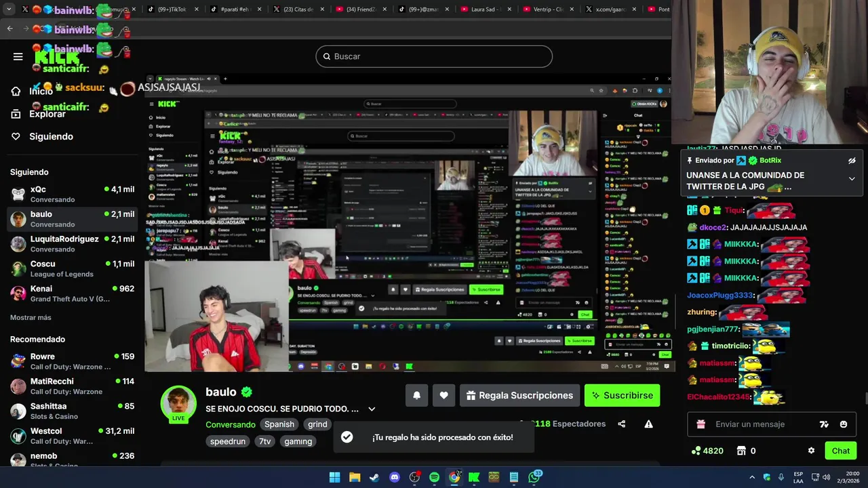Switch to the #parati browser tab

pyautogui.click(x=235, y=9)
